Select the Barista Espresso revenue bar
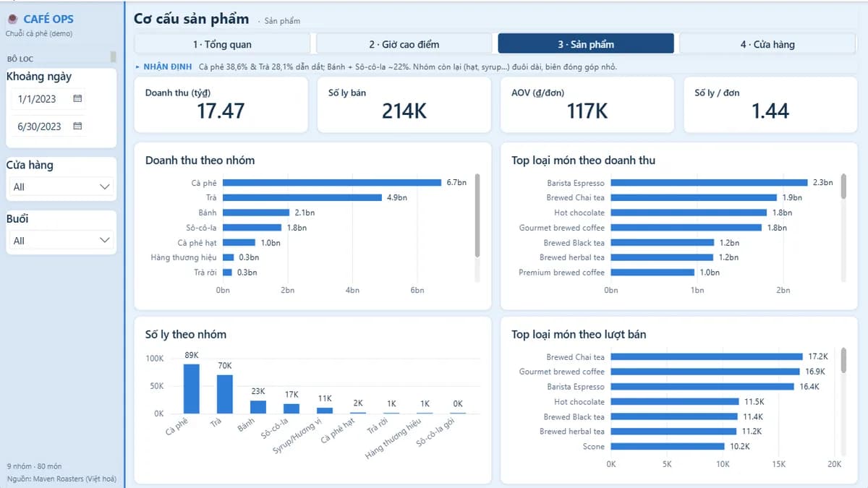 [709, 183]
